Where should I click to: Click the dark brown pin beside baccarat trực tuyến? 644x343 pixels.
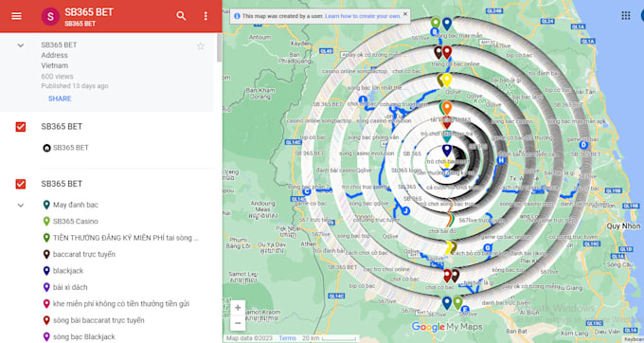pos(46,254)
